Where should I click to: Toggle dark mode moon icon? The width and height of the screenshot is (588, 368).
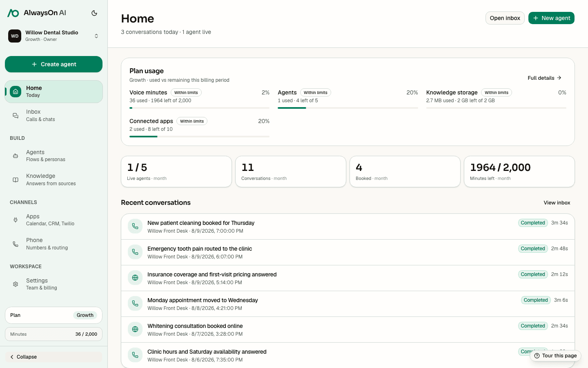click(94, 13)
